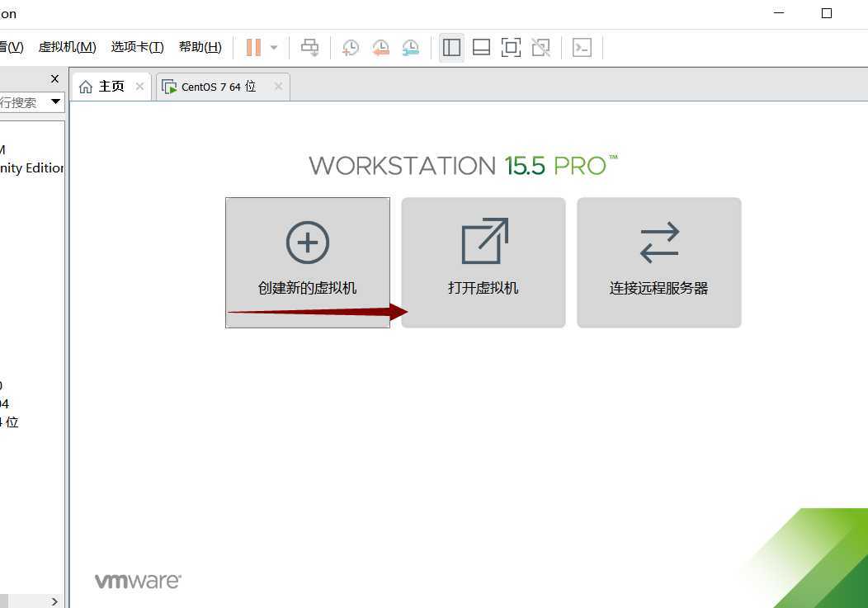Enter full screen mode icon
Screen dimensions: 868x608
tap(511, 48)
